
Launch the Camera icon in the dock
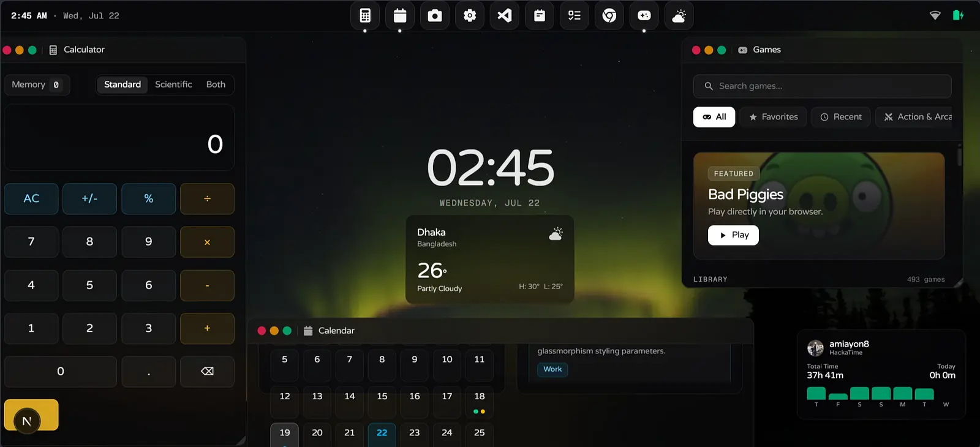pyautogui.click(x=435, y=15)
